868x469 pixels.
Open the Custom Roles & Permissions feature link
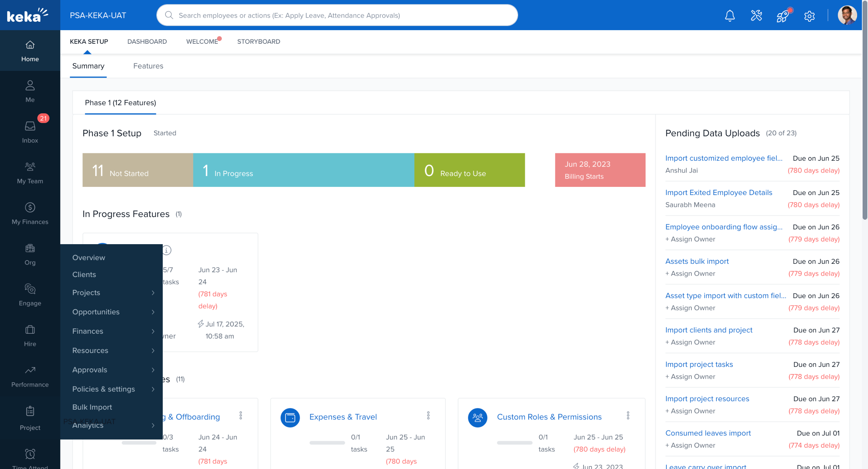(x=549, y=417)
